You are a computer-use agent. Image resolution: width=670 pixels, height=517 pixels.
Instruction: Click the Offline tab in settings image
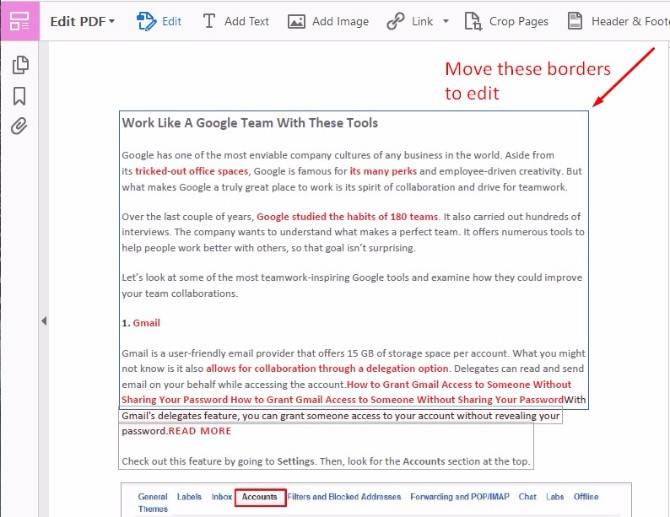[586, 496]
